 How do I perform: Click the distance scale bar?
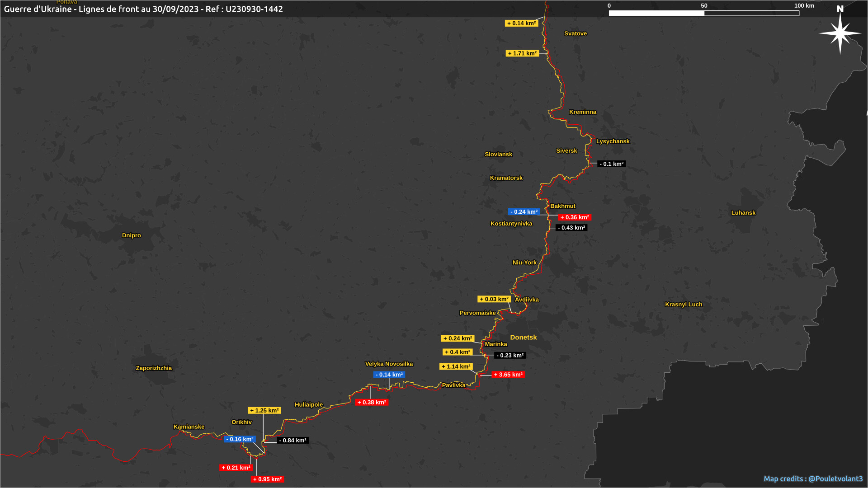[704, 13]
